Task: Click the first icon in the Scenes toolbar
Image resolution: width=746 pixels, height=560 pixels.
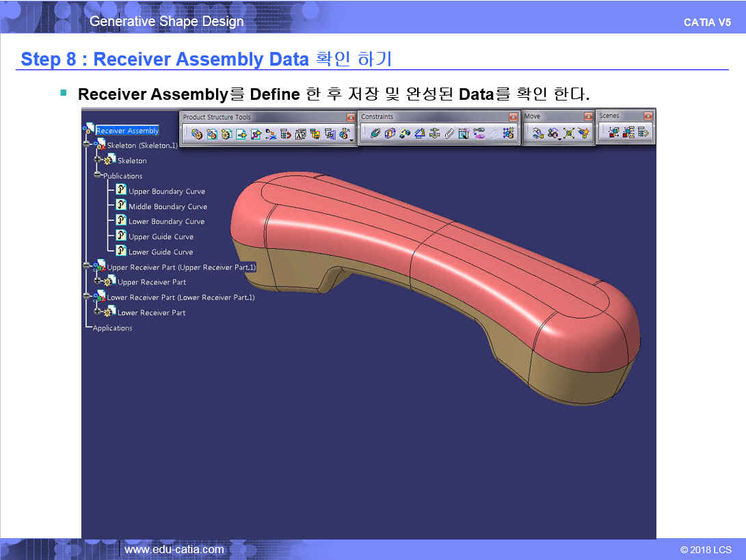Action: [x=614, y=133]
